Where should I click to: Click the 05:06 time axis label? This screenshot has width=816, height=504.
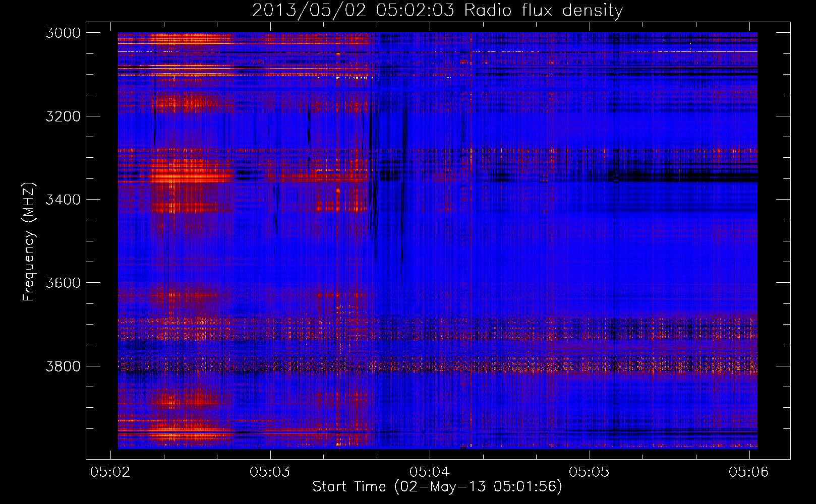coord(749,472)
